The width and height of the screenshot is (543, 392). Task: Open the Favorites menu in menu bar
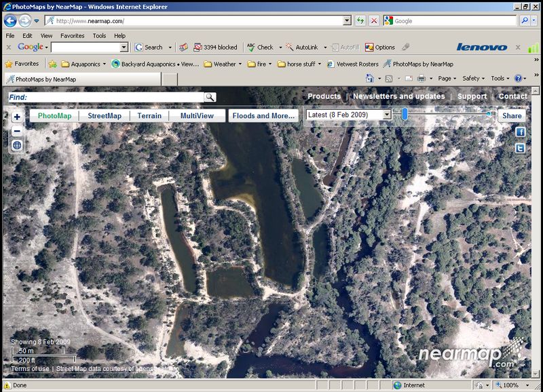pyautogui.click(x=72, y=36)
